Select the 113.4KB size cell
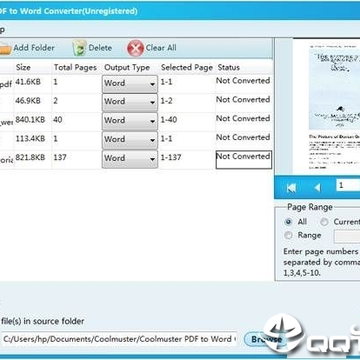This screenshot has height=360, width=360. click(x=30, y=138)
